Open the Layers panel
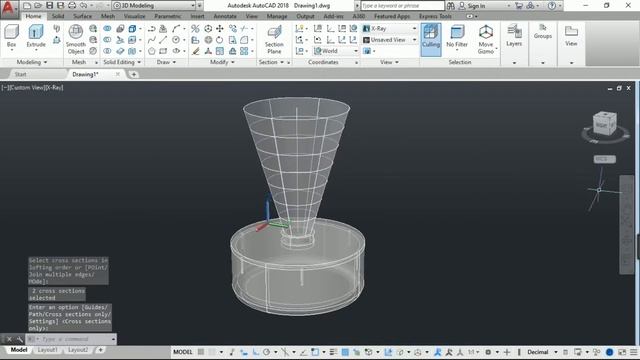This screenshot has height=360, width=640. tap(514, 36)
